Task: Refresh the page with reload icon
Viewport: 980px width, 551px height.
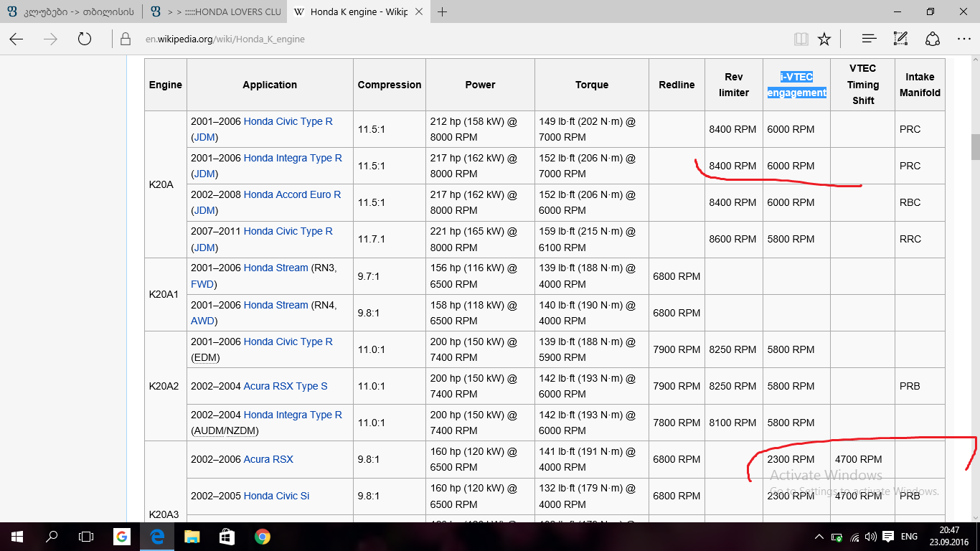Action: point(85,39)
